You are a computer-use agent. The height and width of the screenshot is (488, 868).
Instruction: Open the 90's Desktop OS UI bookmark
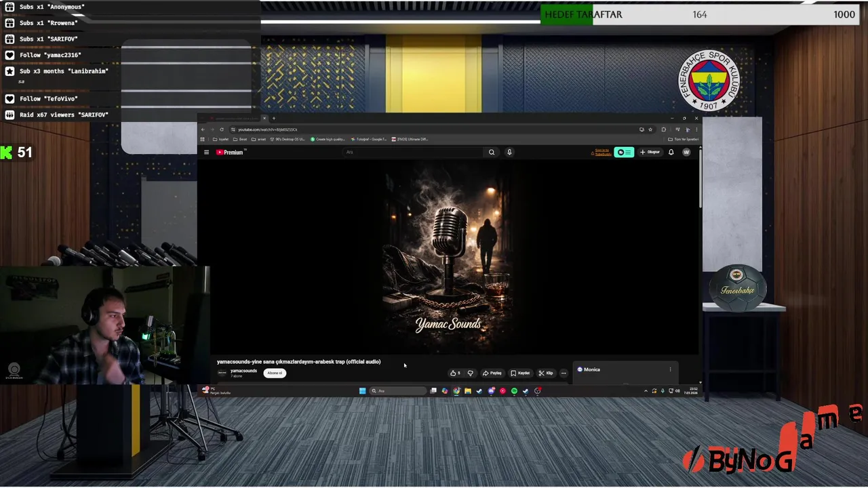point(288,139)
